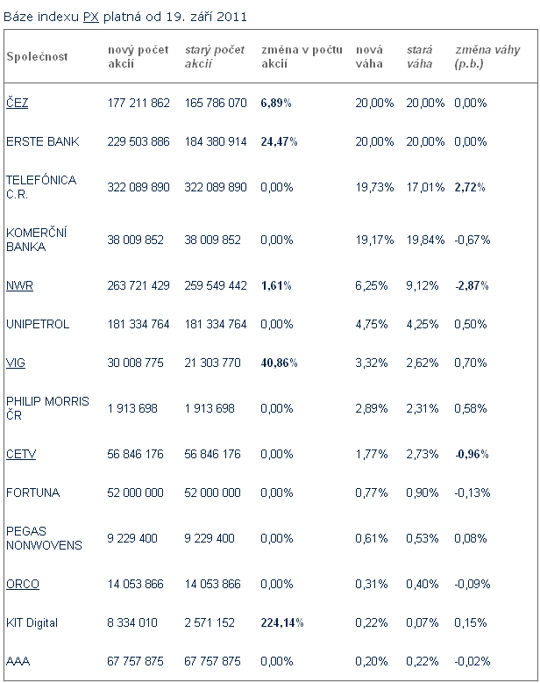Select the ERSTE BANK row name

[43, 142]
